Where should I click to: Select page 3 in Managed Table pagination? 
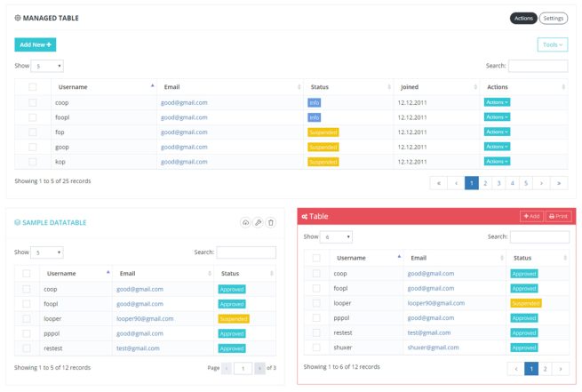point(498,183)
